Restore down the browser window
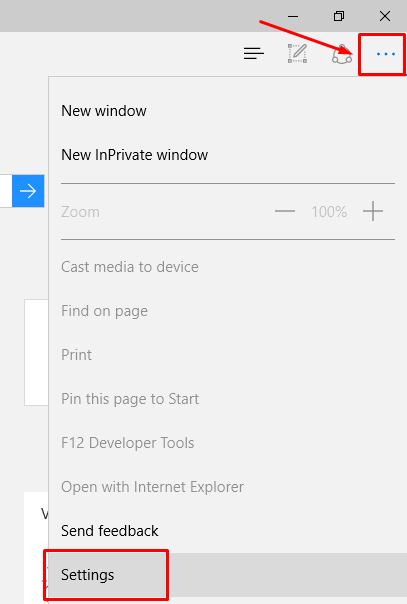Viewport: 407px width, 604px height. 339,16
